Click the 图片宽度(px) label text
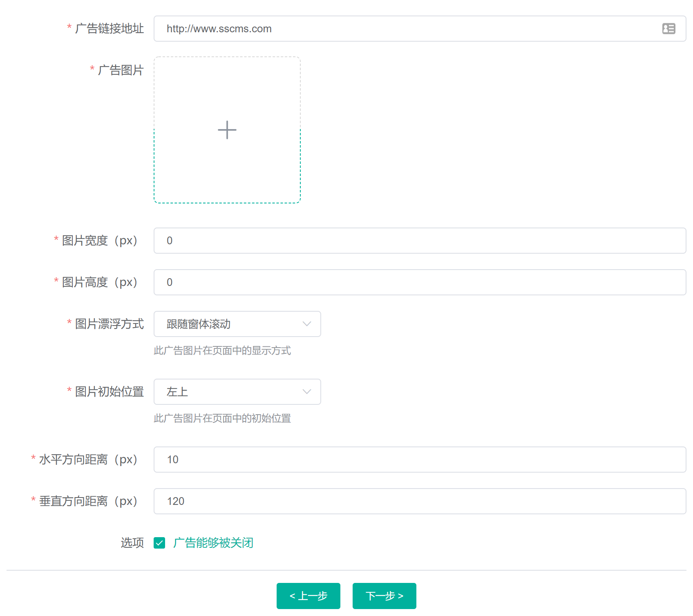This screenshot has height=616, width=693. click(x=99, y=241)
